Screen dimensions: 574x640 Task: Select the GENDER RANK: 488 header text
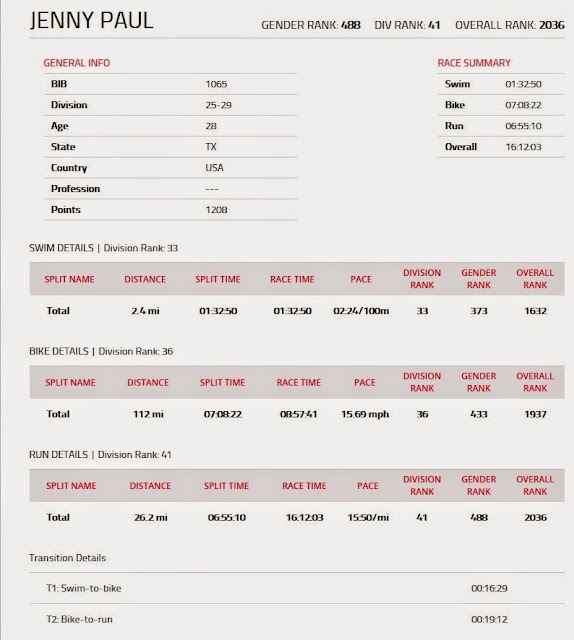311,25
